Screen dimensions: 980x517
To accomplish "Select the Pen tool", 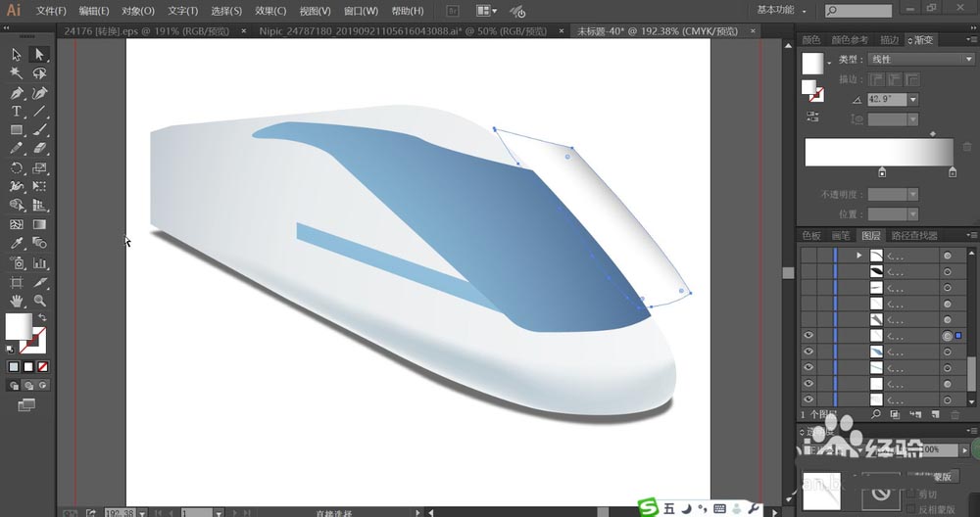I will tap(17, 93).
